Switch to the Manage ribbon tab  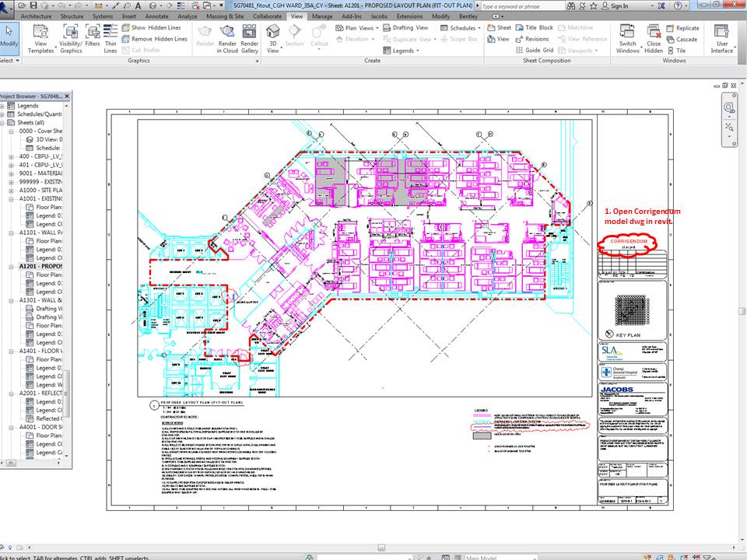(x=321, y=16)
